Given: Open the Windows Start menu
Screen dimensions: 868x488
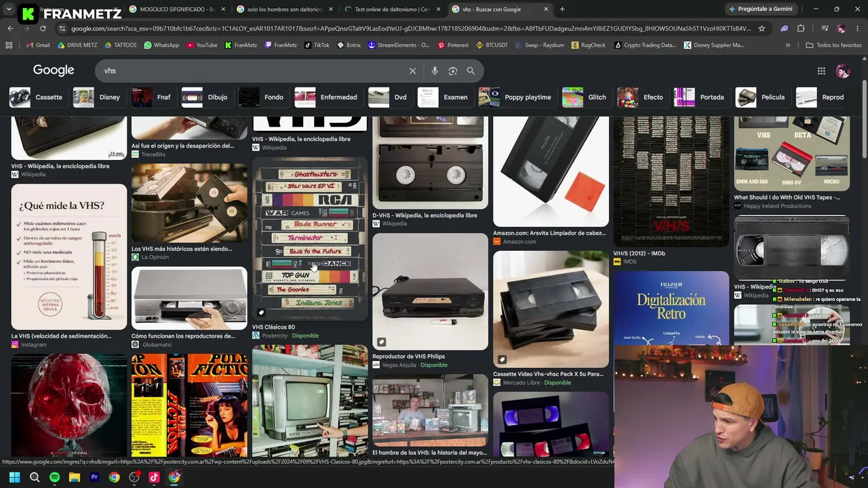Looking at the screenshot, I should click(x=14, y=477).
